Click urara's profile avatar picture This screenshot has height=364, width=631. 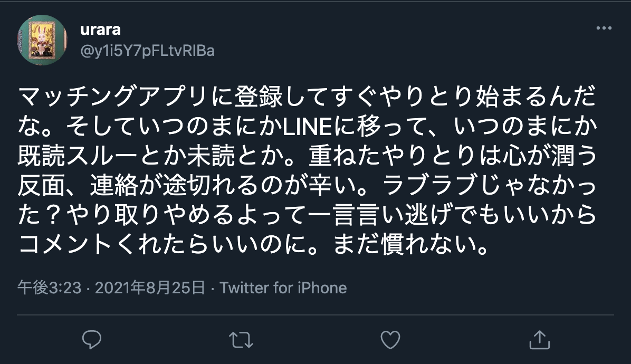pyautogui.click(x=42, y=40)
